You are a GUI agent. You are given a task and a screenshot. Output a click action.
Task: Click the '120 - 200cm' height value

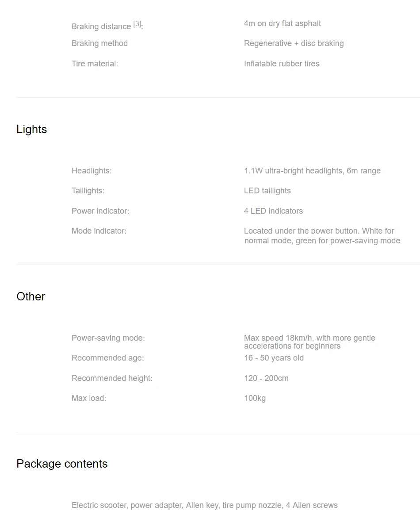[266, 378]
